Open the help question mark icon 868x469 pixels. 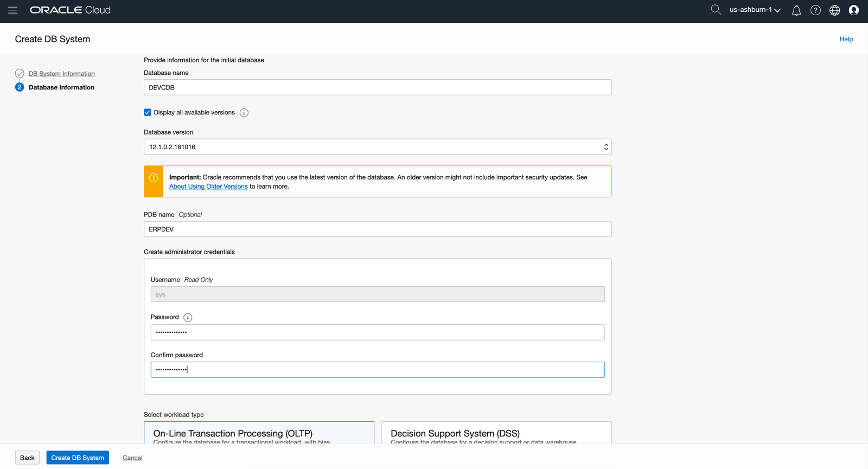click(x=815, y=10)
